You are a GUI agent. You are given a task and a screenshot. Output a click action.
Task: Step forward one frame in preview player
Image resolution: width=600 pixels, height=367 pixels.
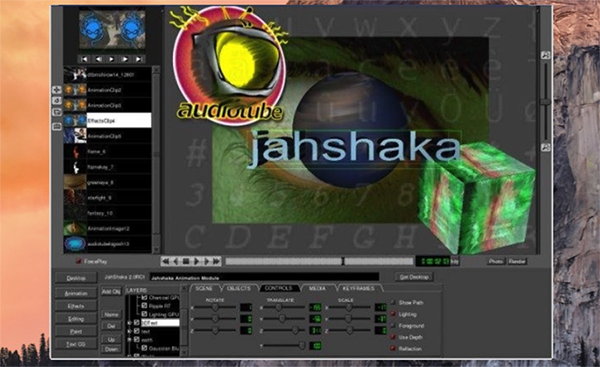coord(125,59)
